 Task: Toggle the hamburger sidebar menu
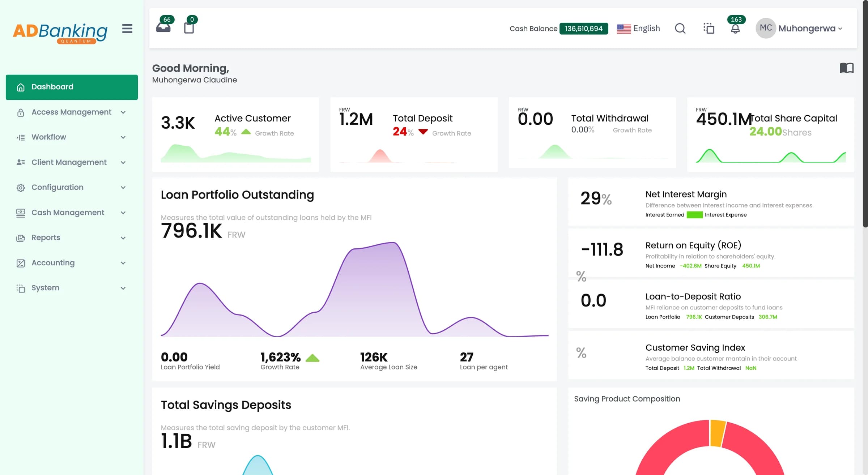pos(127,29)
